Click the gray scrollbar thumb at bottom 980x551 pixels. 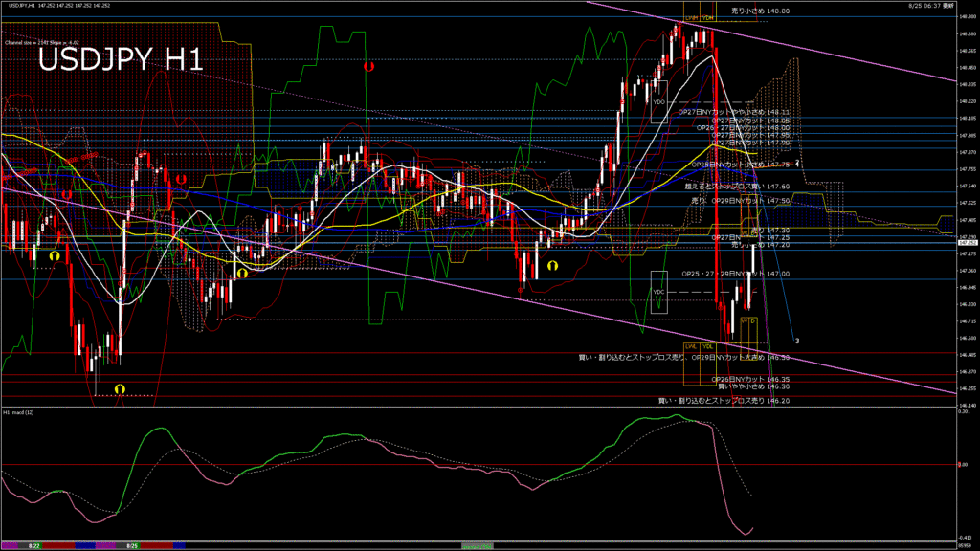[x=478, y=545]
